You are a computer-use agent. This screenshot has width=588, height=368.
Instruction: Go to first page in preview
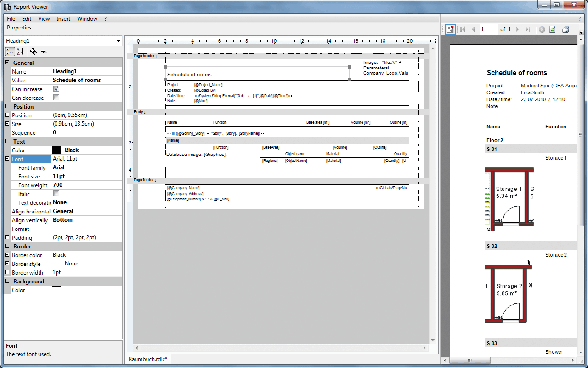click(x=462, y=29)
